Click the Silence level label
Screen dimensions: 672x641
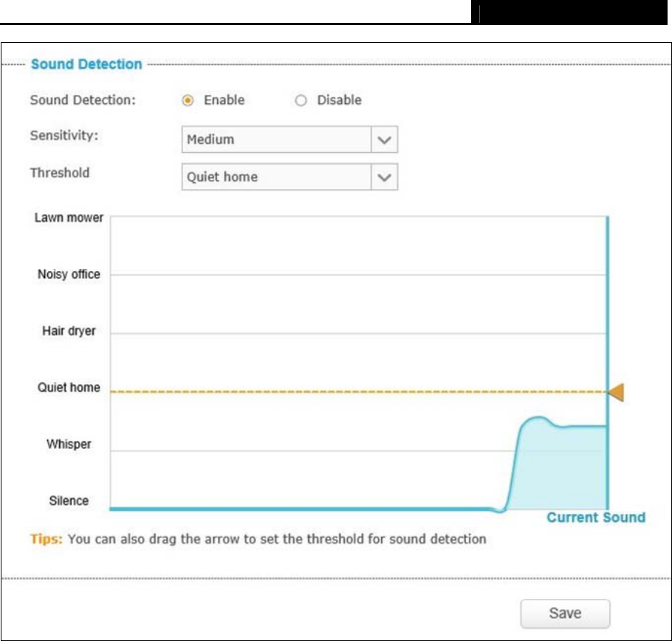[69, 501]
